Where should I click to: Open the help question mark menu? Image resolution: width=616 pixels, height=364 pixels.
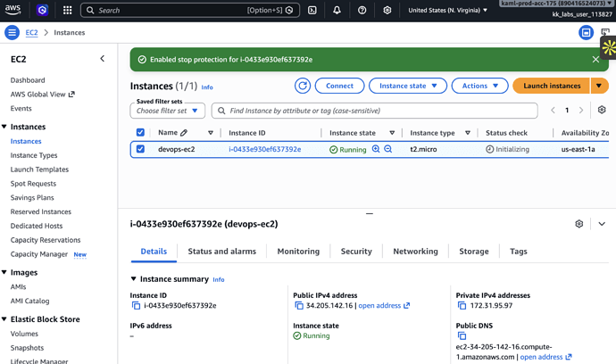click(362, 10)
